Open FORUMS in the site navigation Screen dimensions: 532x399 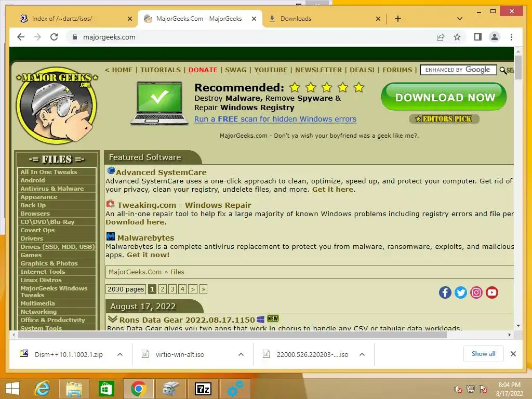[397, 70]
